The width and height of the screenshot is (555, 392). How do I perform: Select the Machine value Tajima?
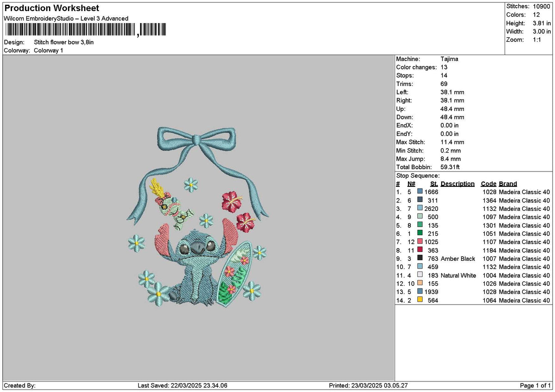point(450,59)
